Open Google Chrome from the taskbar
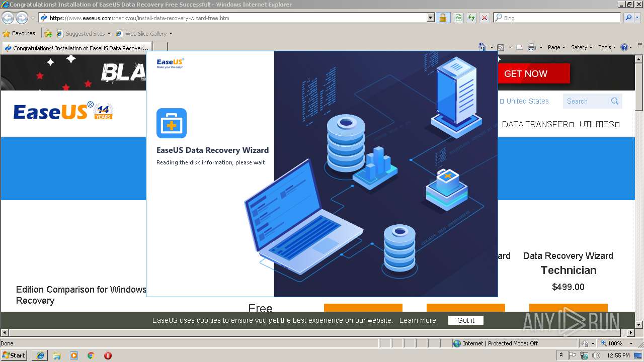644x362 pixels. coord(91,355)
